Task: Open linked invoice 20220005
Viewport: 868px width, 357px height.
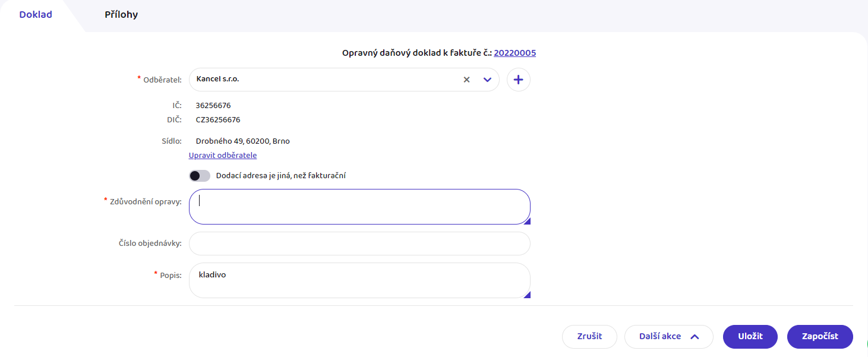Action: coord(515,53)
